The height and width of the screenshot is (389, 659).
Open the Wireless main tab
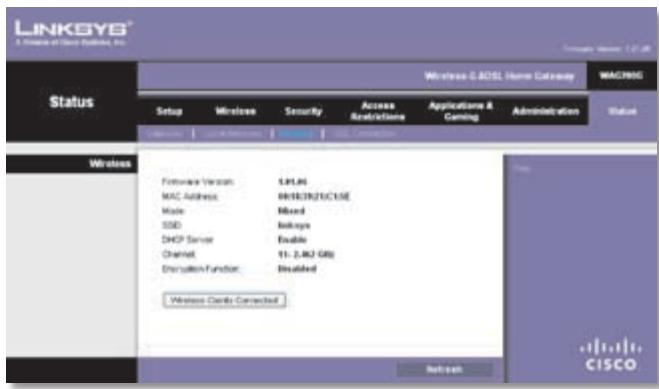click(235, 111)
